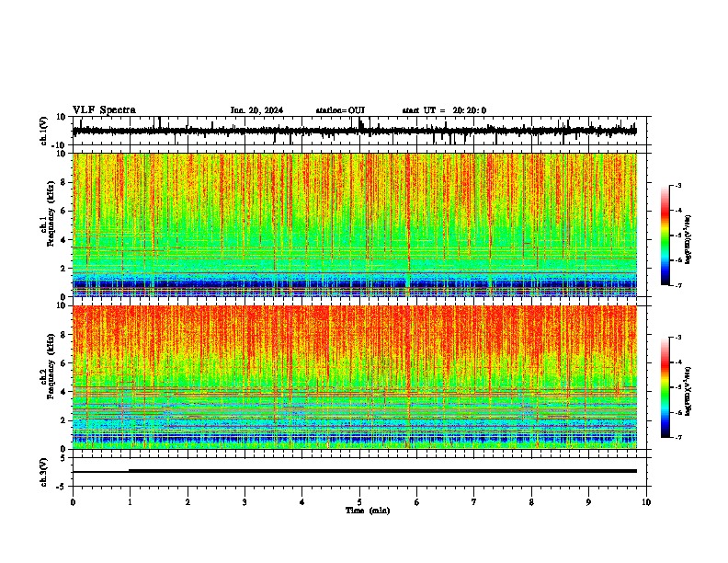Viewport: 728px width, 563px height.
Task: Click tick label '10' on time axis
Action: (x=646, y=502)
